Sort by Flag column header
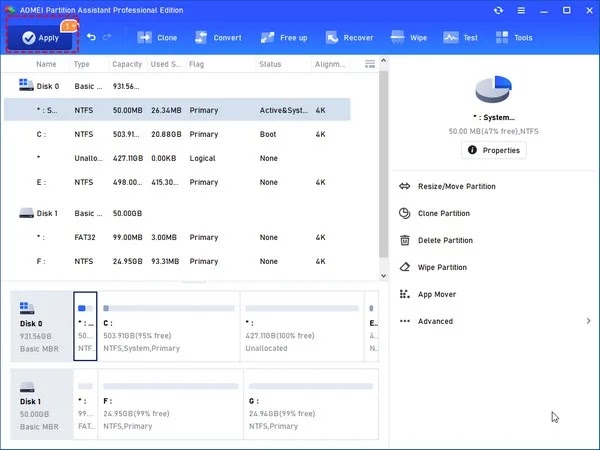This screenshot has height=450, width=600. point(196,64)
